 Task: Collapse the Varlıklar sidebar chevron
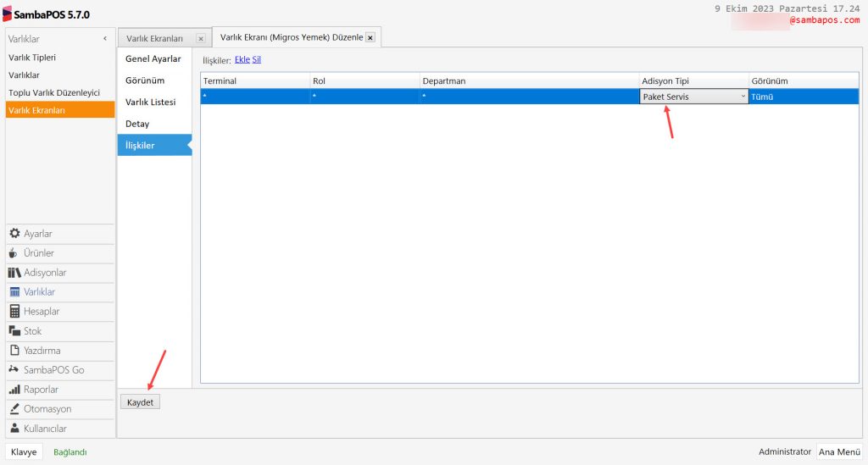pos(105,39)
